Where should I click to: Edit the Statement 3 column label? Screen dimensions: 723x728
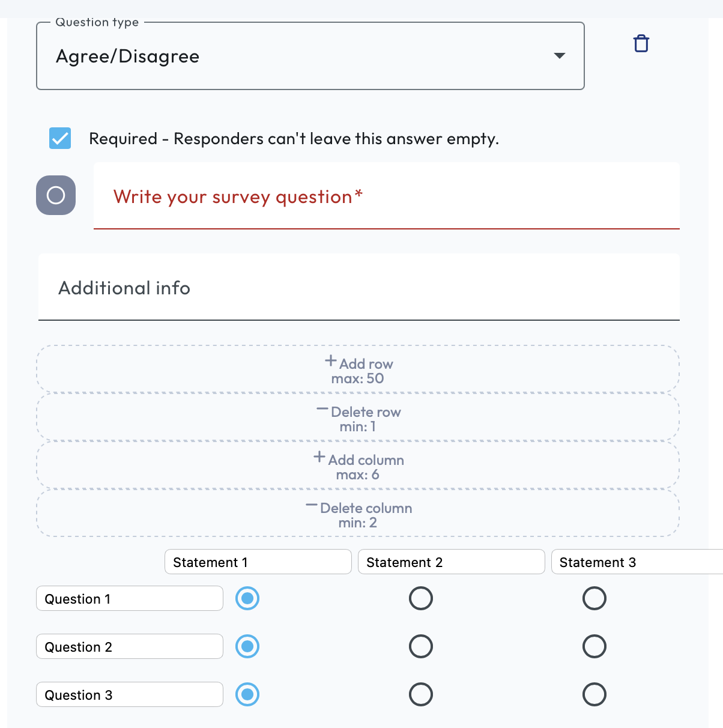point(637,562)
